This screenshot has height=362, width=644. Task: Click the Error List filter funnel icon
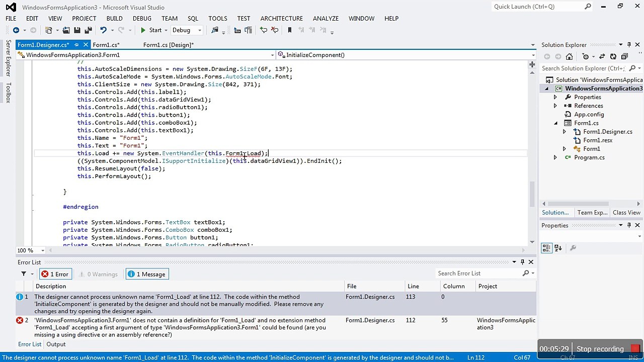click(24, 274)
